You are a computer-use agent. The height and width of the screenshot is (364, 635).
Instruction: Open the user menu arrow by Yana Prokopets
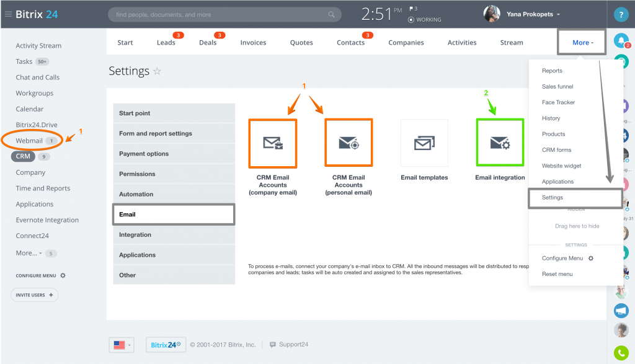[559, 15]
